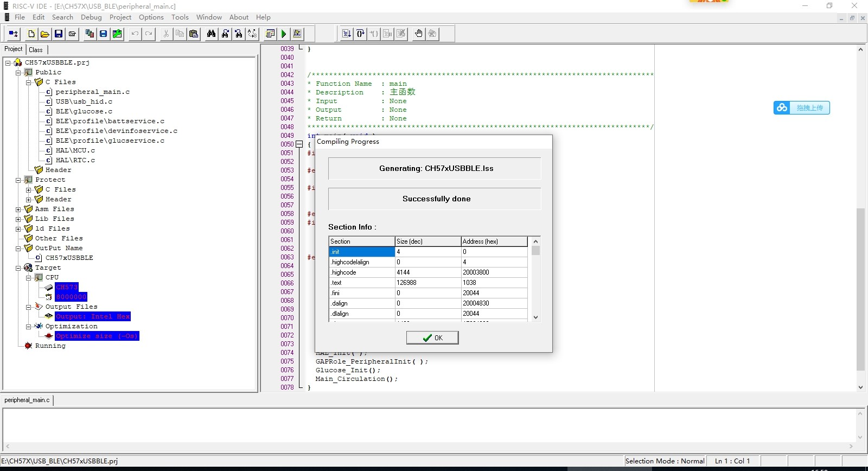Click the Save floppy disk icon

pos(59,34)
